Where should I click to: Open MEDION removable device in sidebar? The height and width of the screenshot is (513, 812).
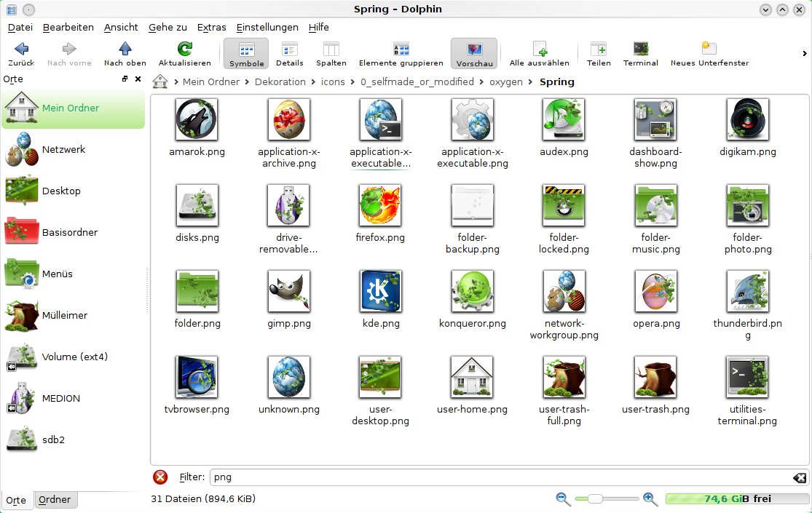tap(73, 398)
